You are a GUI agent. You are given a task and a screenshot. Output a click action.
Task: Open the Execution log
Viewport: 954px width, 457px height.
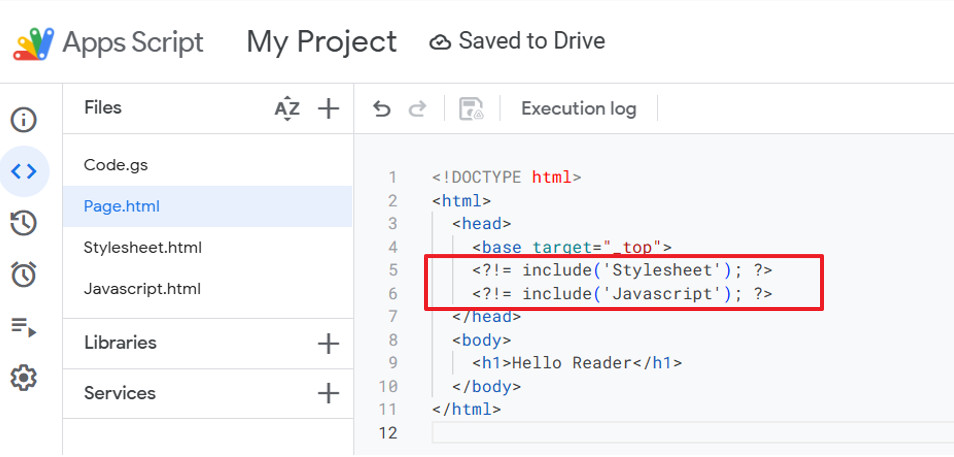(578, 109)
